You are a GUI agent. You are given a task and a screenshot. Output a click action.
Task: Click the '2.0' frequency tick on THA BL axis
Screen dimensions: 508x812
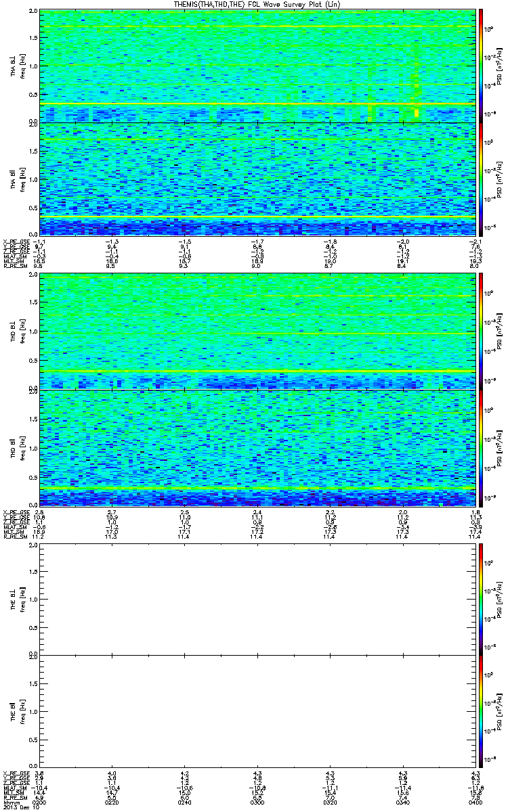point(33,12)
